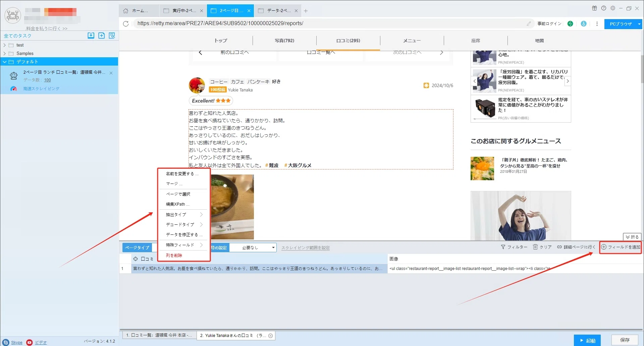The image size is (644, 346).
Task: Click the udon food photo thumbnail
Action: pyautogui.click(x=232, y=207)
